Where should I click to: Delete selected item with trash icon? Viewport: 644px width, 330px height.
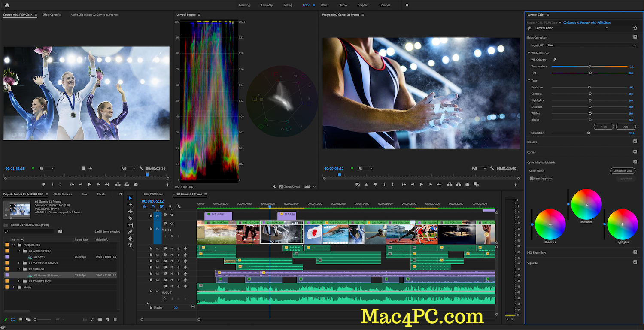coord(115,319)
